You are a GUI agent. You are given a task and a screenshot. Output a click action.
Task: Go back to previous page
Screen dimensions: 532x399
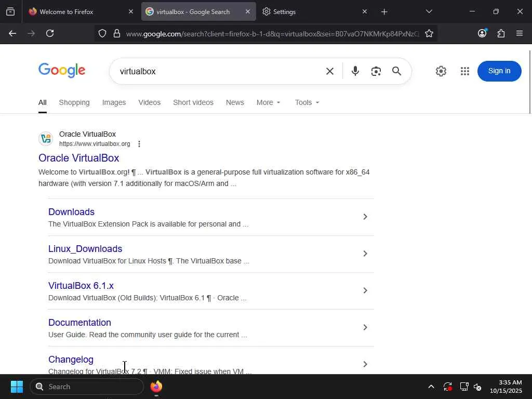tap(12, 33)
